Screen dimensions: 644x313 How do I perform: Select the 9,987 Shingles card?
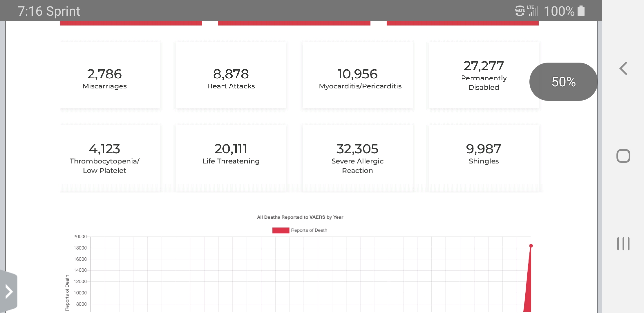click(484, 158)
